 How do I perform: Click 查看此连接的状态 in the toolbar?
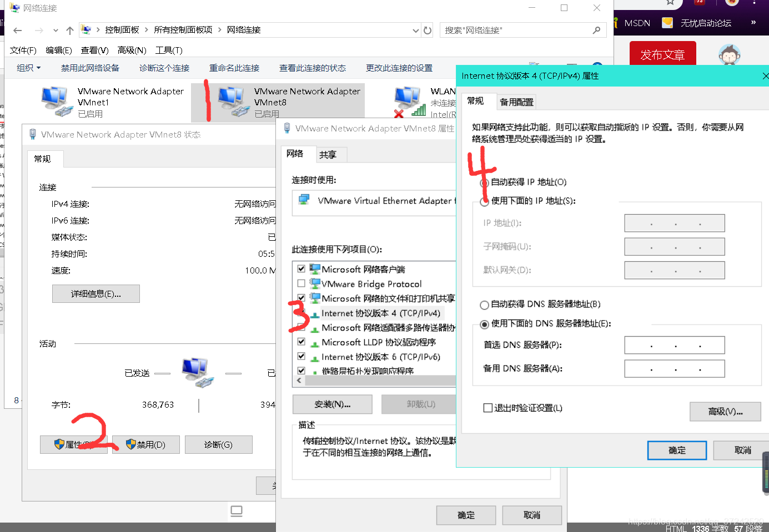(313, 68)
